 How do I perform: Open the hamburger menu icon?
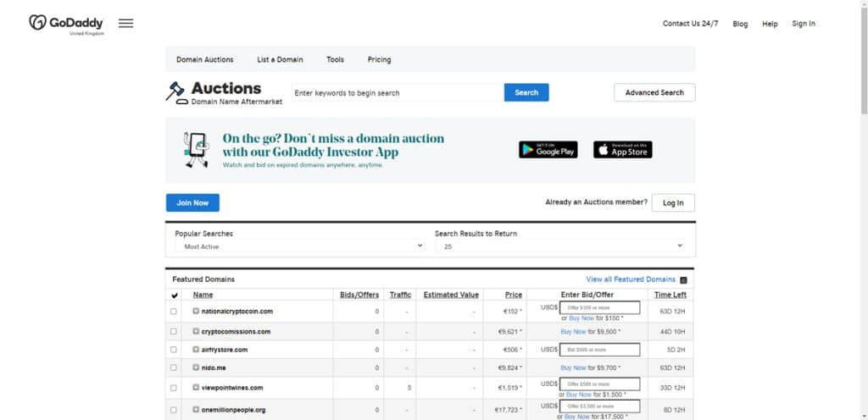(125, 23)
